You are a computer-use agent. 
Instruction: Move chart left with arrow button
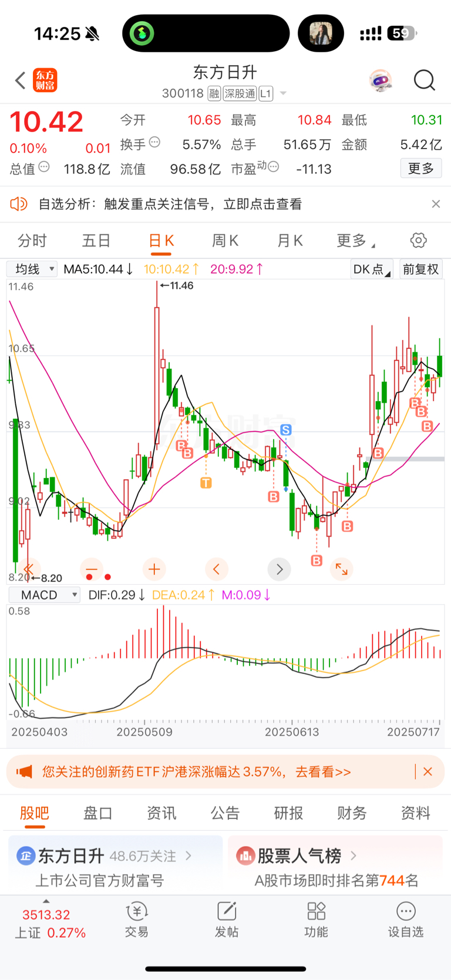(217, 569)
